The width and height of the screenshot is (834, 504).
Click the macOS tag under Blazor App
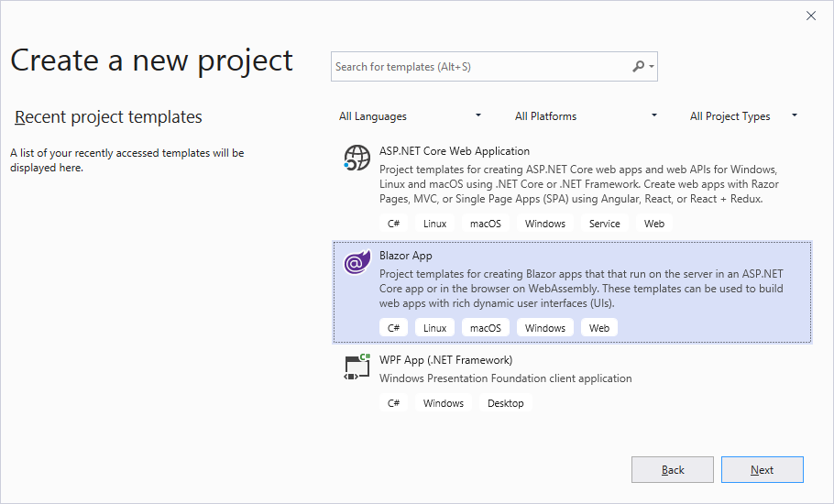coord(486,327)
